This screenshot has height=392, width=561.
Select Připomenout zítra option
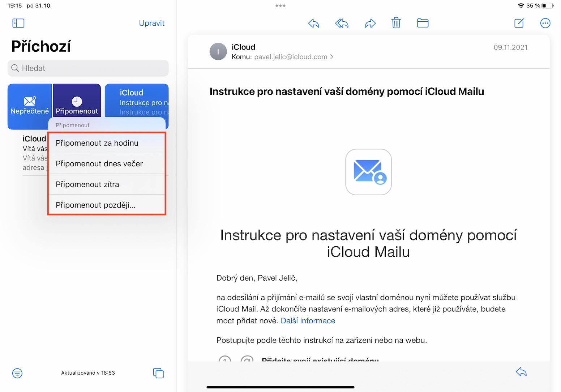(x=107, y=184)
